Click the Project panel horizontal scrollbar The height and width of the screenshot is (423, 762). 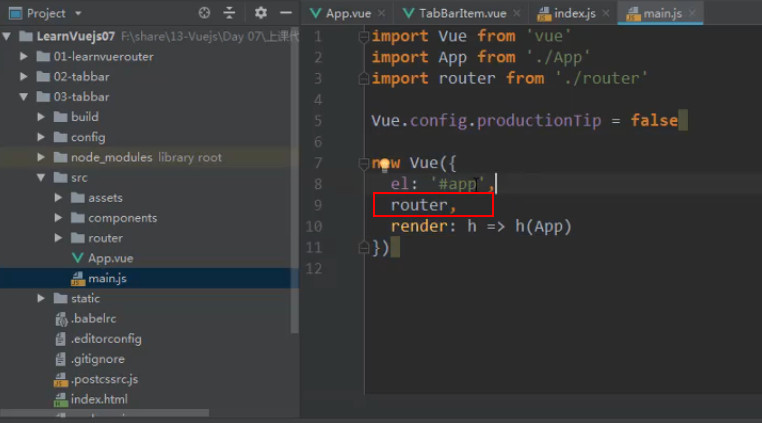coord(105,413)
